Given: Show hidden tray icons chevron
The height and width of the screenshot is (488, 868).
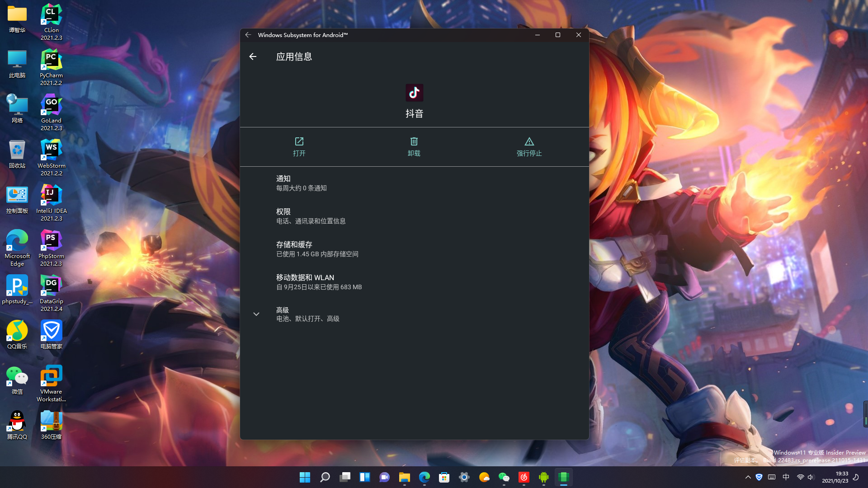Looking at the screenshot, I should [x=748, y=477].
